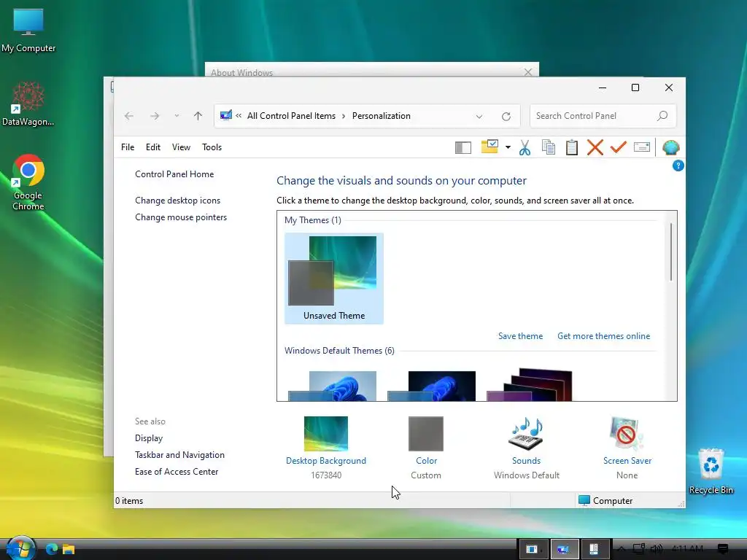The image size is (747, 560).
Task: Open the Recycle Bin
Action: point(711,471)
